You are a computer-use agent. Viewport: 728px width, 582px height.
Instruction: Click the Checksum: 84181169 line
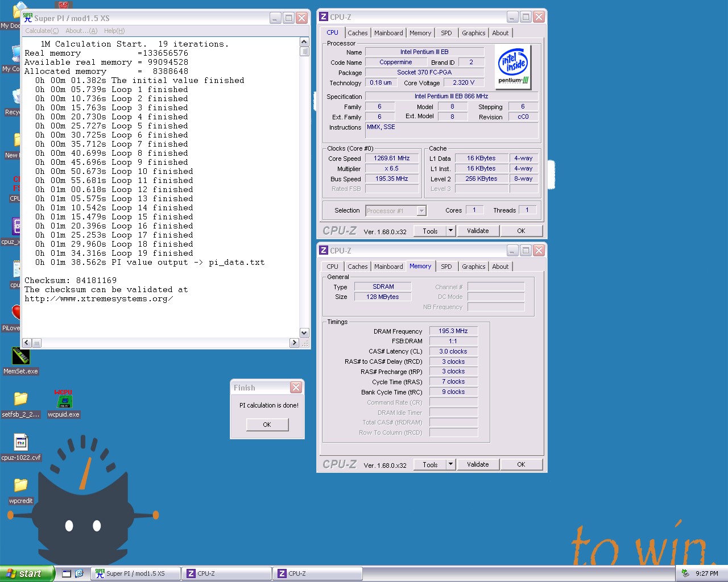[x=71, y=281]
